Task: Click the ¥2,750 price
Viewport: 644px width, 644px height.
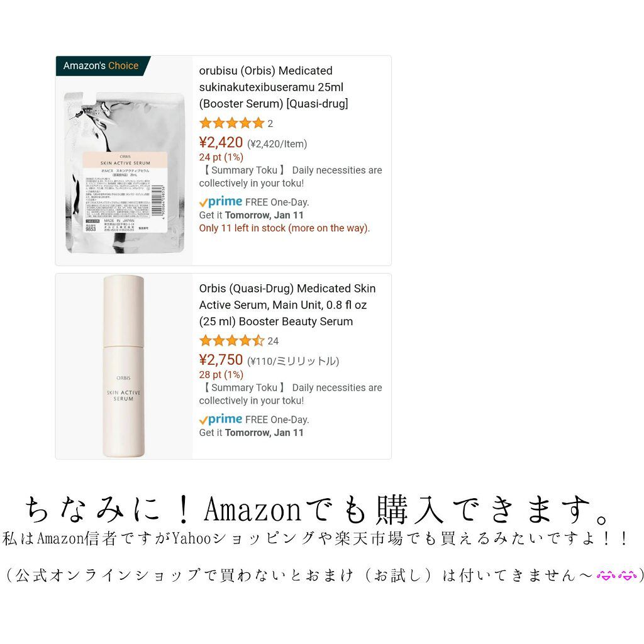Action: (x=221, y=360)
